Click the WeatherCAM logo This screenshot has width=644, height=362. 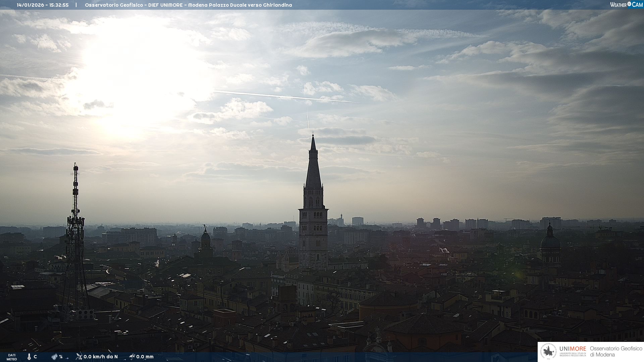point(626,5)
